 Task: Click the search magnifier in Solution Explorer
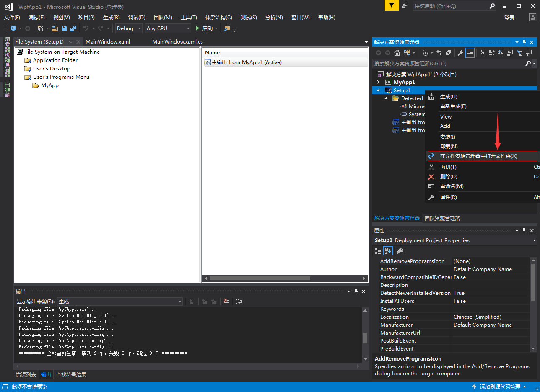click(x=528, y=63)
